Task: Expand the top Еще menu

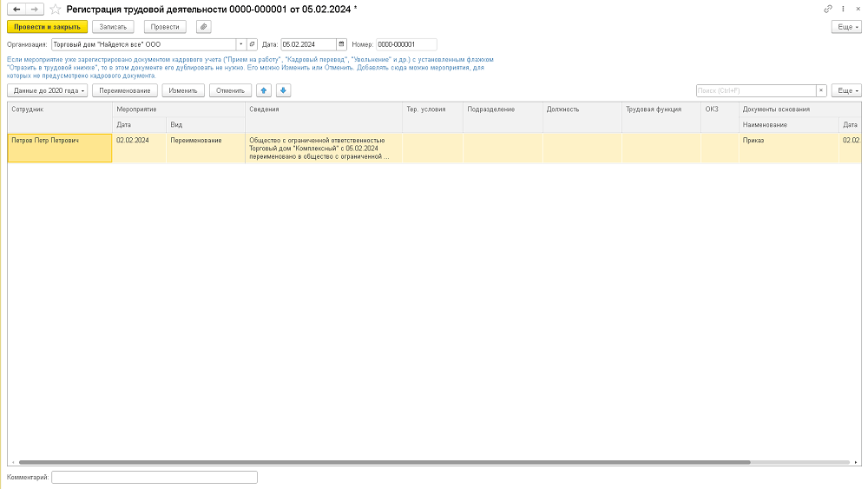Action: [845, 27]
